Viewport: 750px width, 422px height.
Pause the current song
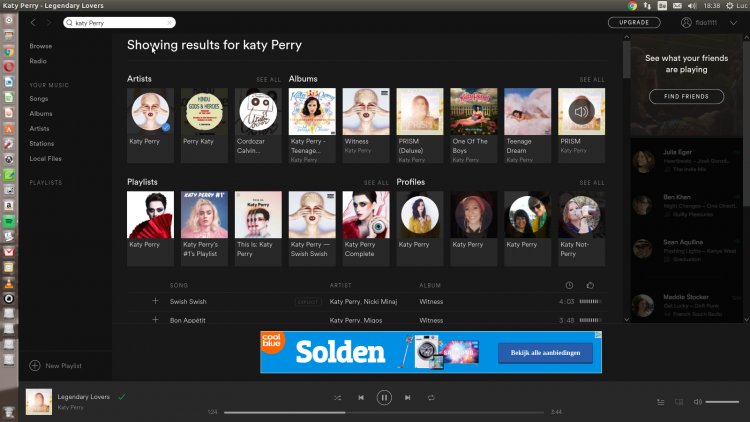pyautogui.click(x=384, y=397)
